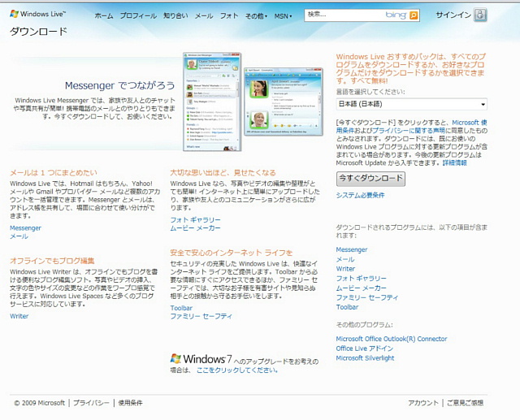Click ここをクリックしてください Windows 7 upgrade link

(237, 370)
